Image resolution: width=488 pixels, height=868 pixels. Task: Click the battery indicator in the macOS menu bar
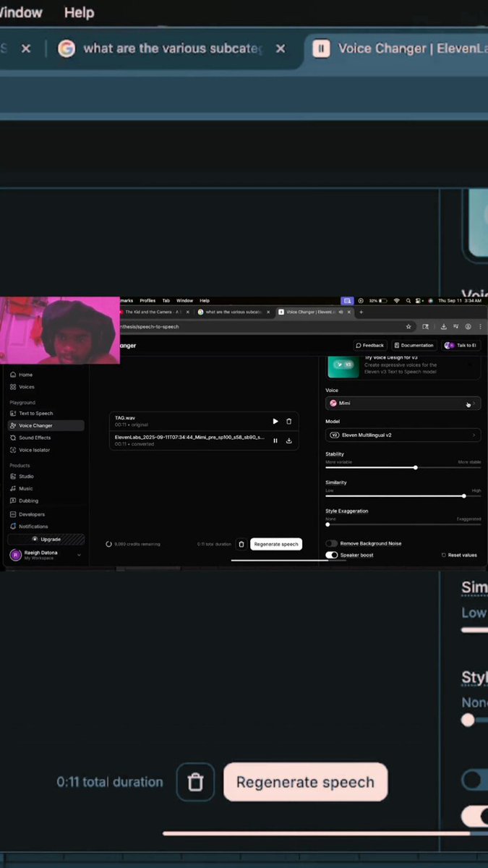[x=380, y=300]
